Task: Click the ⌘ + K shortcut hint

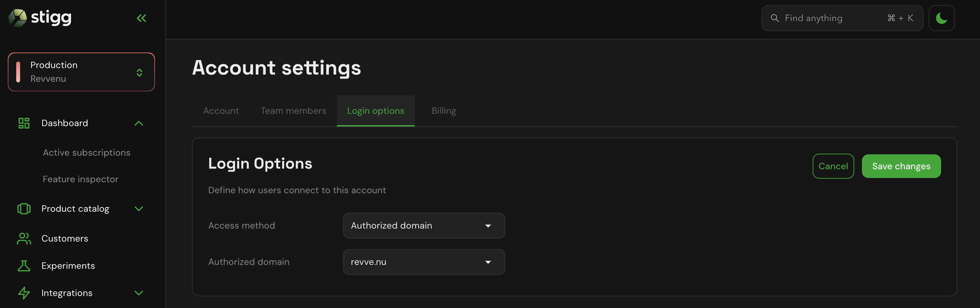Action: coord(900,18)
